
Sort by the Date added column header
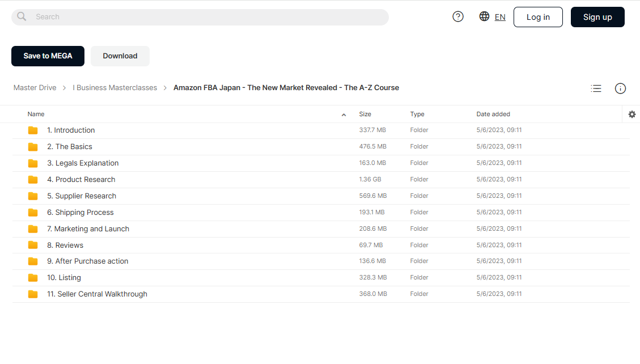pyautogui.click(x=493, y=115)
